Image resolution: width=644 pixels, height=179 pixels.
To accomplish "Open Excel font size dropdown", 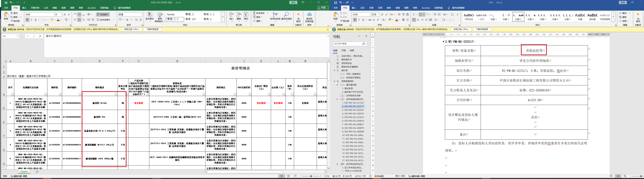I will (x=61, y=14).
